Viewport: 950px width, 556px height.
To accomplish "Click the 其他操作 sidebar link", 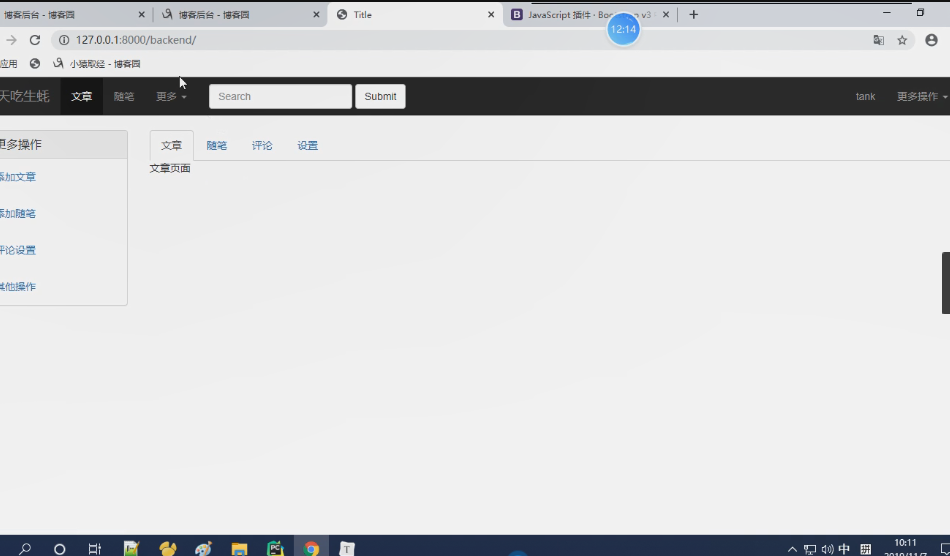I will click(18, 286).
